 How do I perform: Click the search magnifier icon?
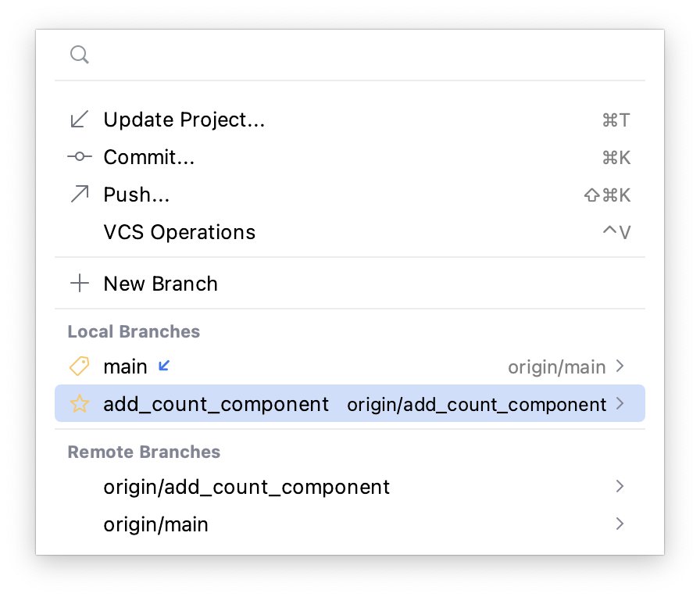click(x=80, y=55)
